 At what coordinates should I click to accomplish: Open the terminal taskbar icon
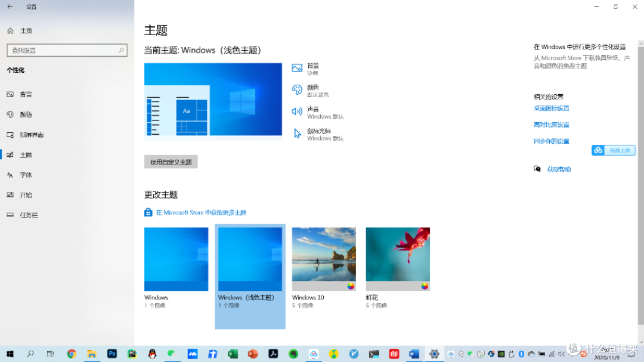point(374,354)
